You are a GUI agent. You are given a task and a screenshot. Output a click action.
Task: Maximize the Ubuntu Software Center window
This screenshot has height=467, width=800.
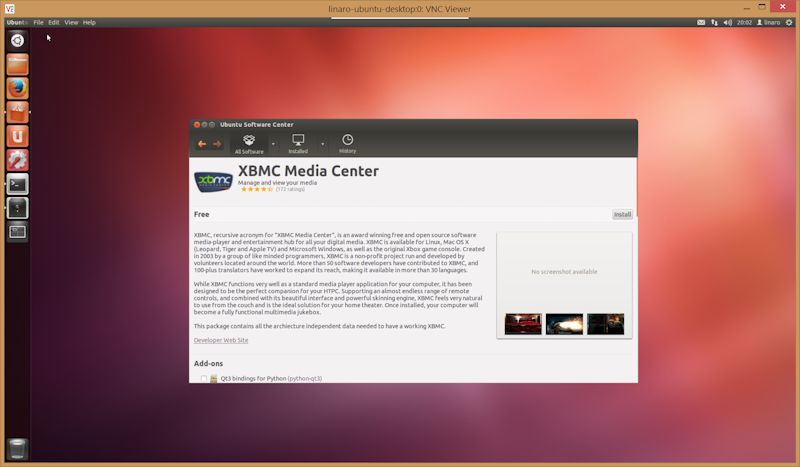[212, 125]
